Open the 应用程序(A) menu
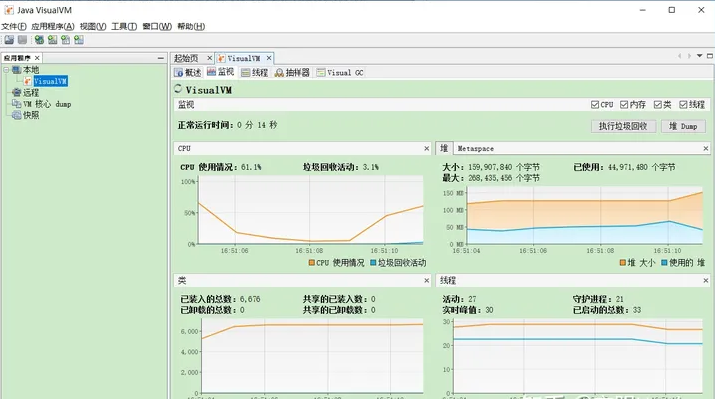The height and width of the screenshot is (399, 715). coord(53,26)
